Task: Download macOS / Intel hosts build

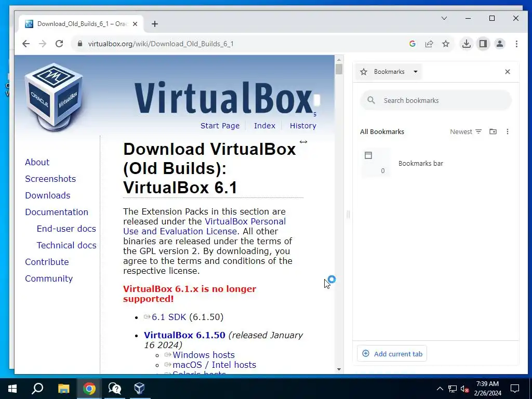Action: [214, 365]
